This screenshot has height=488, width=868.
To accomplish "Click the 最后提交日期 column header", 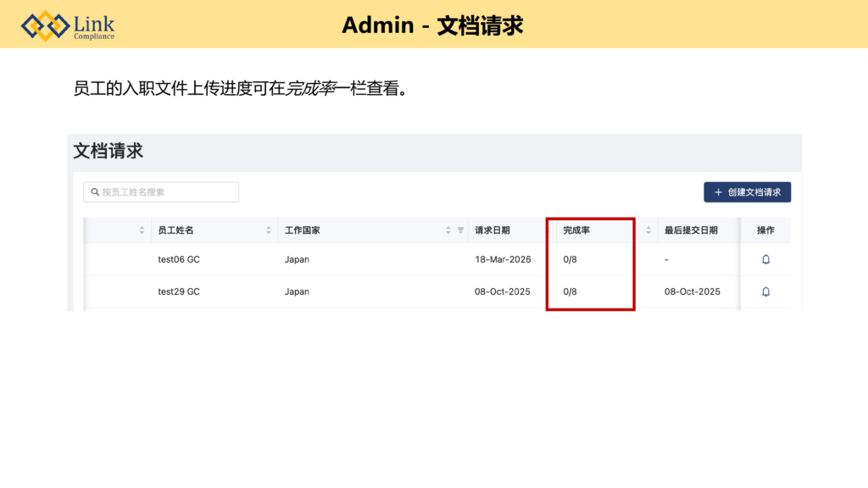I will 691,230.
